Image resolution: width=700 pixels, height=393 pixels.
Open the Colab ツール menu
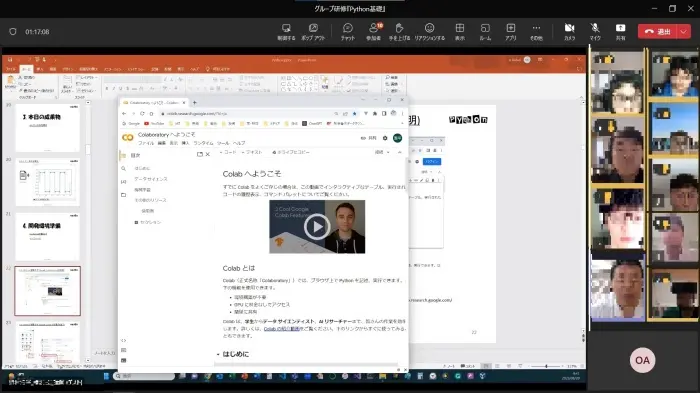[x=223, y=143]
